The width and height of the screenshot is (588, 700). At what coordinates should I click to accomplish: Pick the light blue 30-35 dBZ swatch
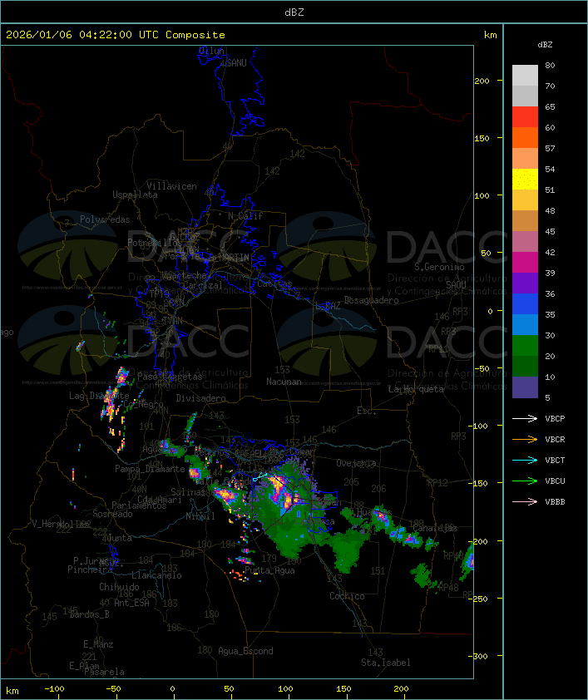(x=525, y=324)
